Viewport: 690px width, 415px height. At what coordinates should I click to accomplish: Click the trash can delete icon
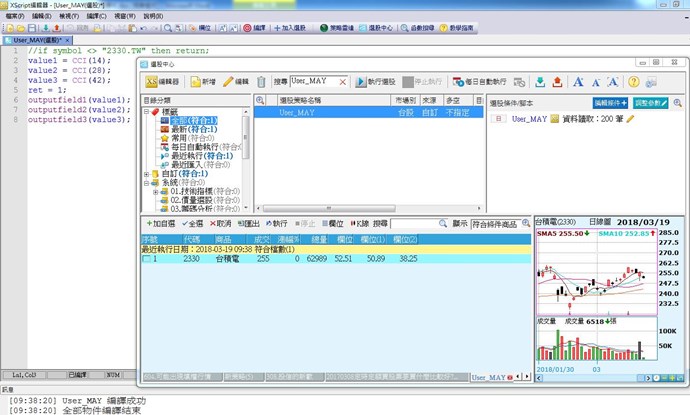(x=261, y=82)
